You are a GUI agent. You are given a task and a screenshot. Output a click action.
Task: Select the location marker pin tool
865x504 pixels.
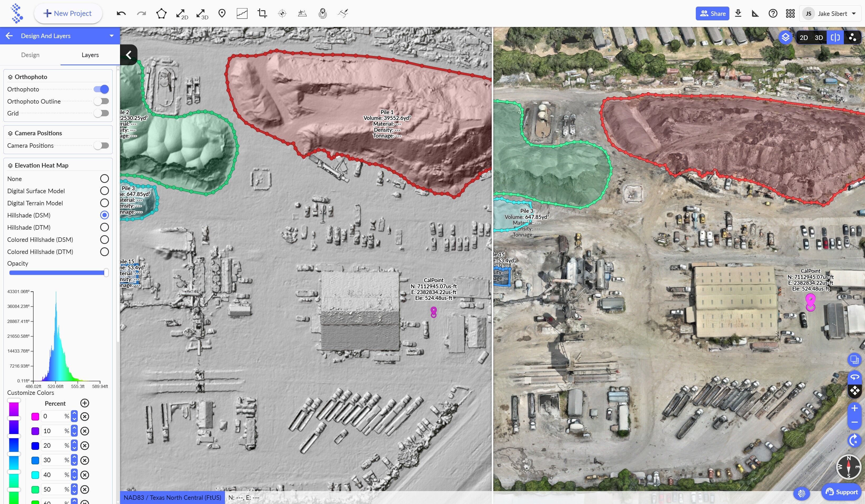(222, 13)
